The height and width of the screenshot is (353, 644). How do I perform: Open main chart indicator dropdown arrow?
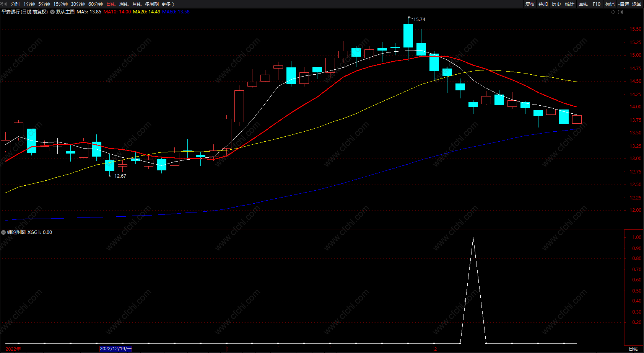(52, 12)
